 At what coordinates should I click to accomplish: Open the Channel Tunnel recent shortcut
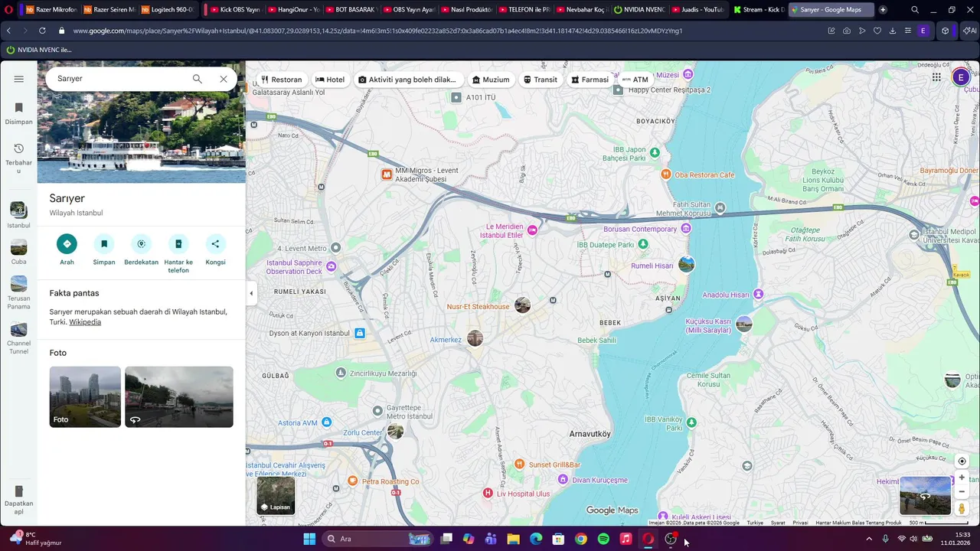[18, 338]
